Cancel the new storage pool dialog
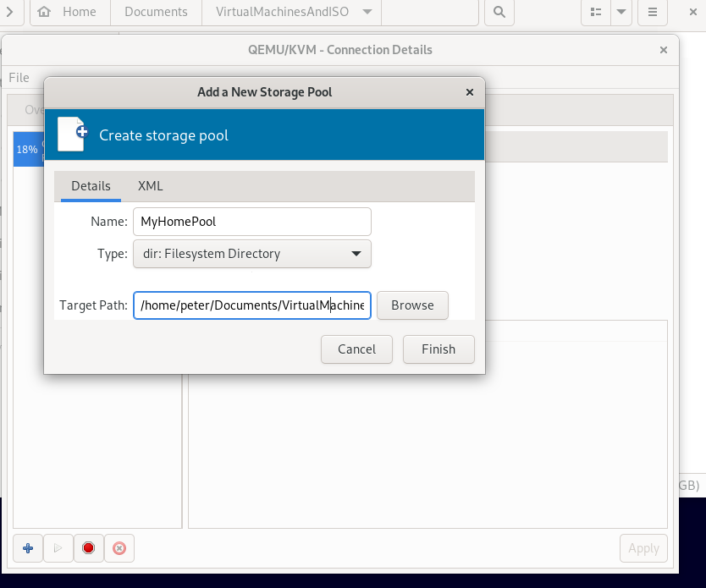The image size is (706, 588). click(356, 349)
